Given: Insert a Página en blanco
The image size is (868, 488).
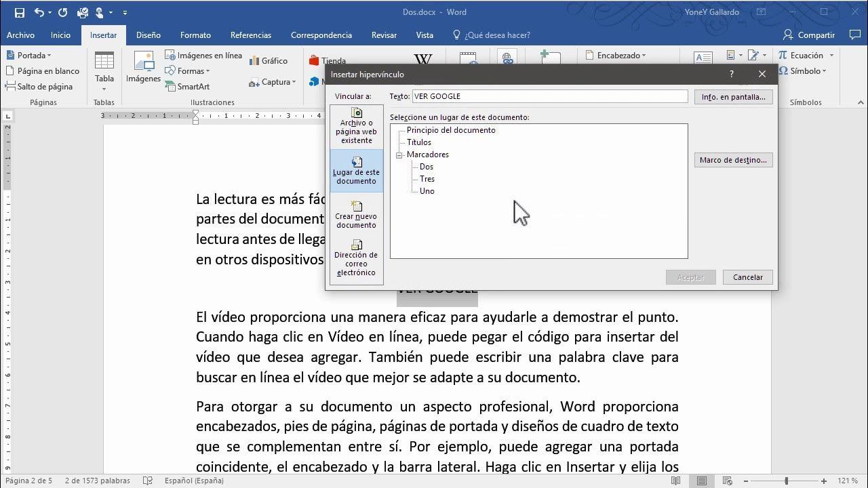Looking at the screenshot, I should click(43, 70).
